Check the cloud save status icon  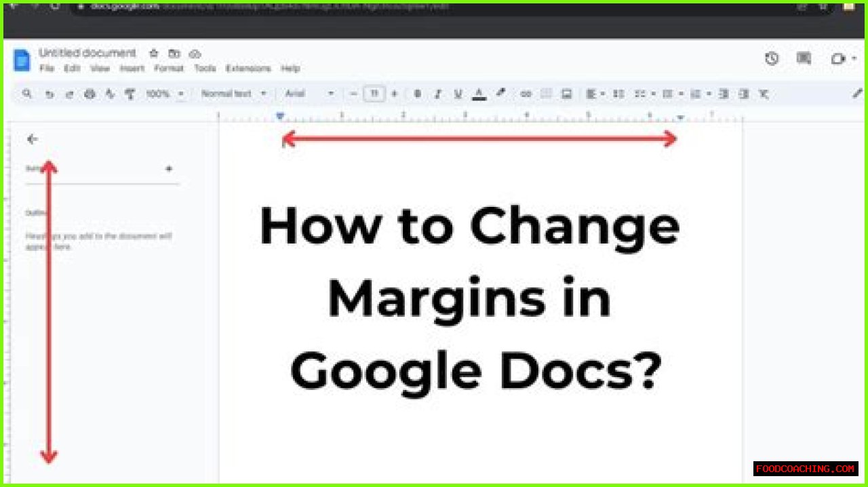pos(195,53)
